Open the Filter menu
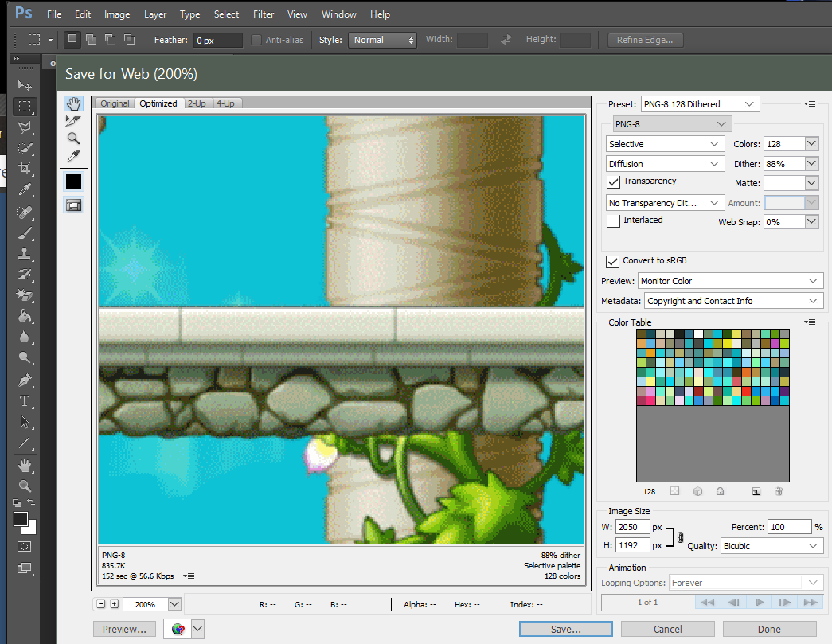Screen dimensions: 832x644 (264, 14)
